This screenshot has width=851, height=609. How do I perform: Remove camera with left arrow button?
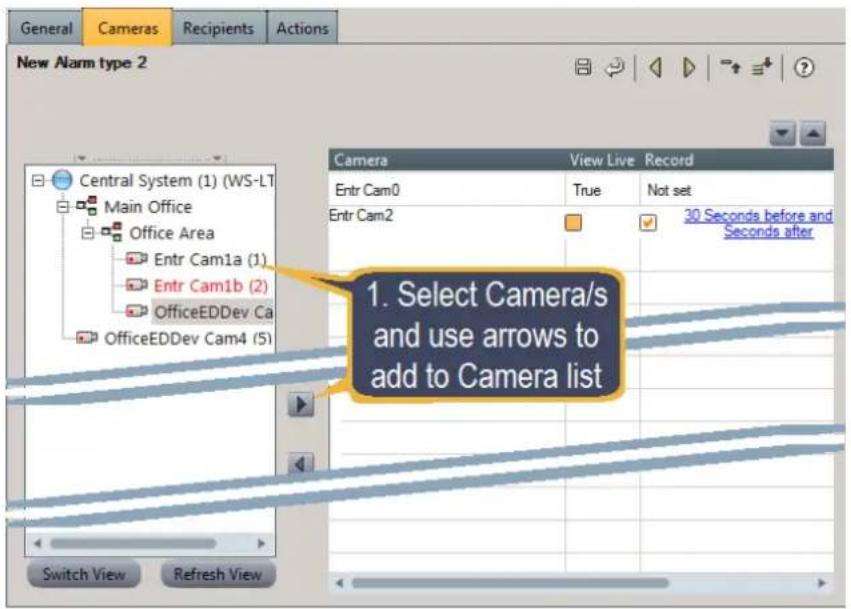[x=300, y=464]
